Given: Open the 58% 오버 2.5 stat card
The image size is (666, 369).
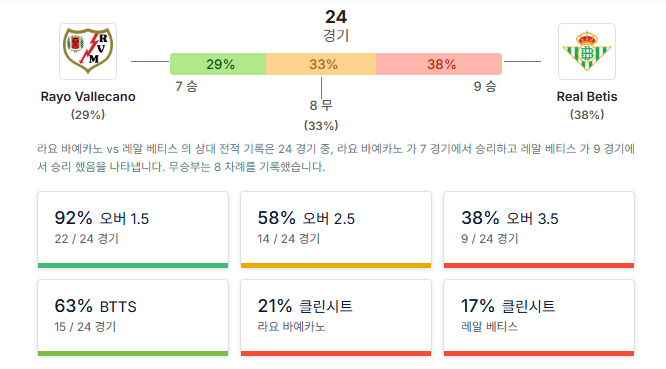Looking at the screenshot, I should click(x=336, y=230).
